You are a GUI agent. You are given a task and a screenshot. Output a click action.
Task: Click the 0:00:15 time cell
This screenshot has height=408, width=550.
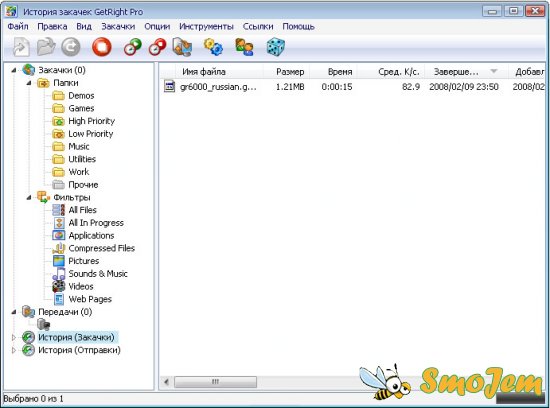(337, 87)
